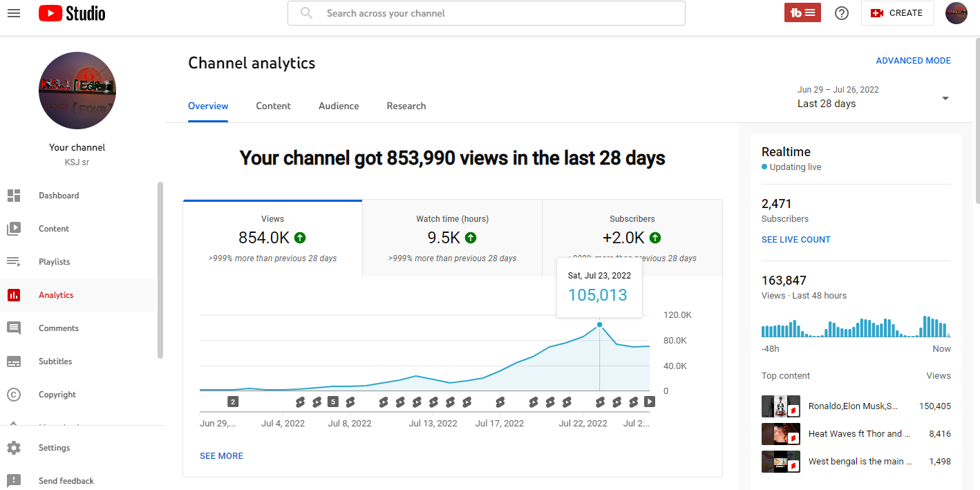This screenshot has height=490, width=980.
Task: Open Subtitles in the sidebar
Action: click(55, 361)
